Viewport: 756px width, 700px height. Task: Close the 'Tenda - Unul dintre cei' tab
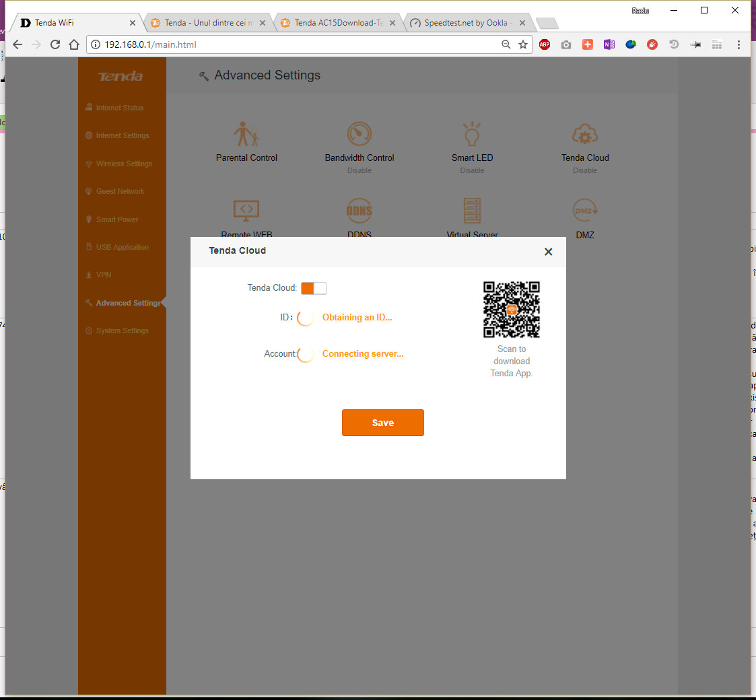(263, 23)
